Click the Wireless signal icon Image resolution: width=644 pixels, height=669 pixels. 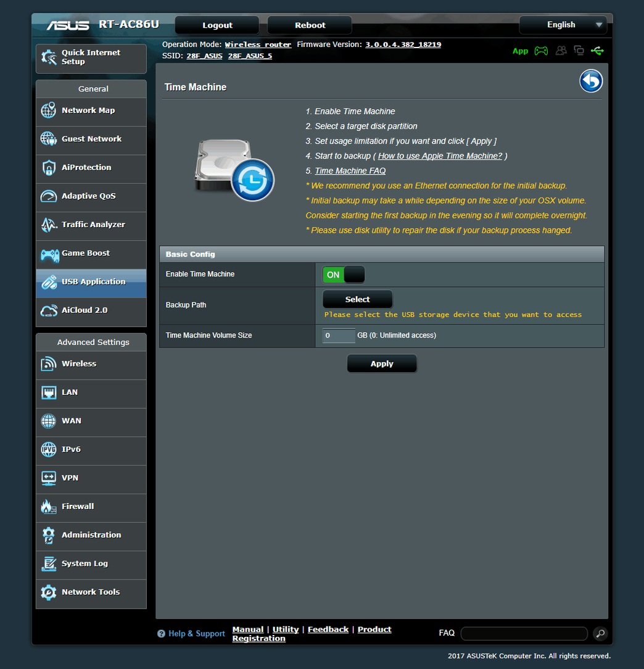(x=49, y=364)
